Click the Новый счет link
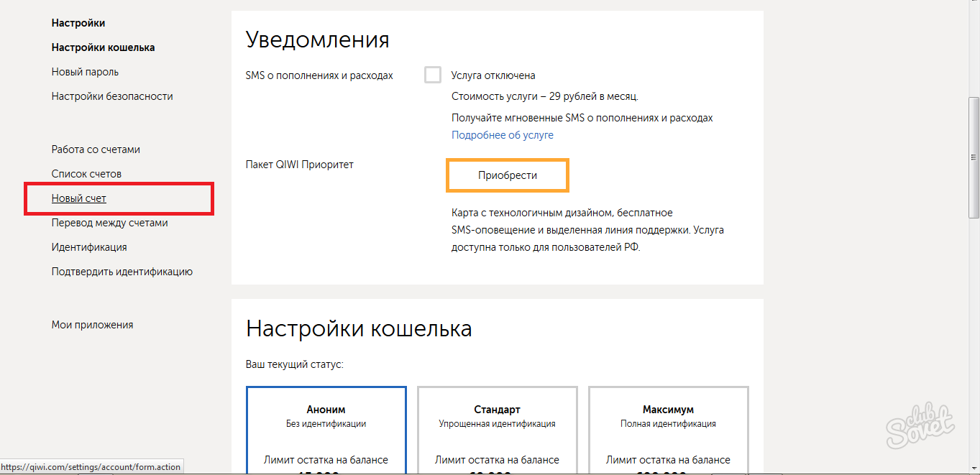This screenshot has width=980, height=475. click(79, 198)
